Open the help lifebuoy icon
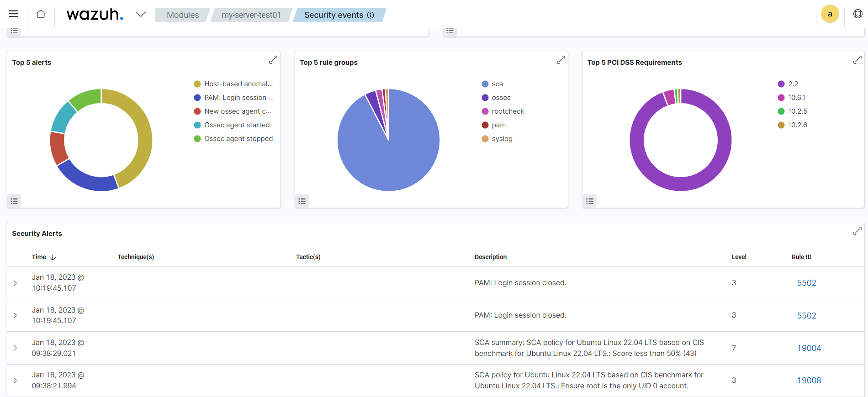 coord(858,14)
